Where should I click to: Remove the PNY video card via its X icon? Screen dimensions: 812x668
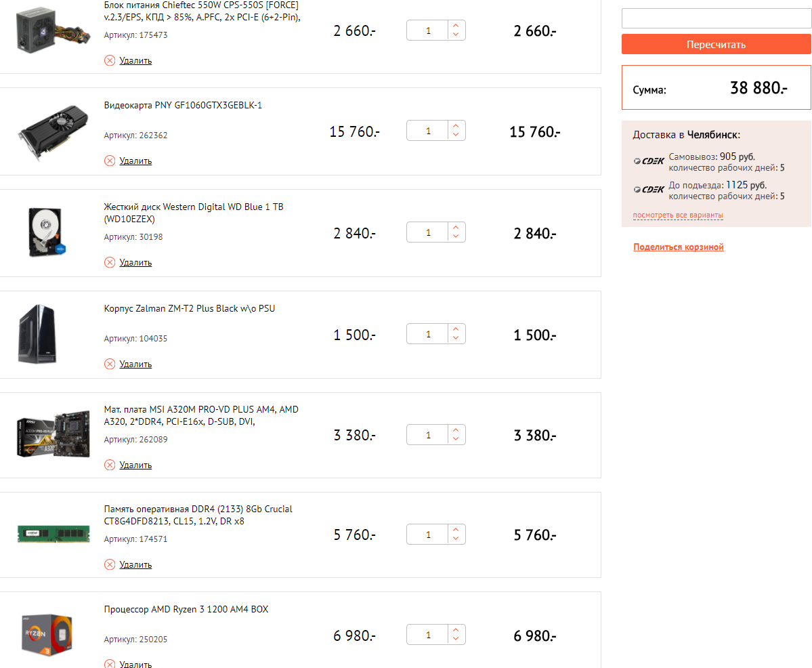(110, 161)
